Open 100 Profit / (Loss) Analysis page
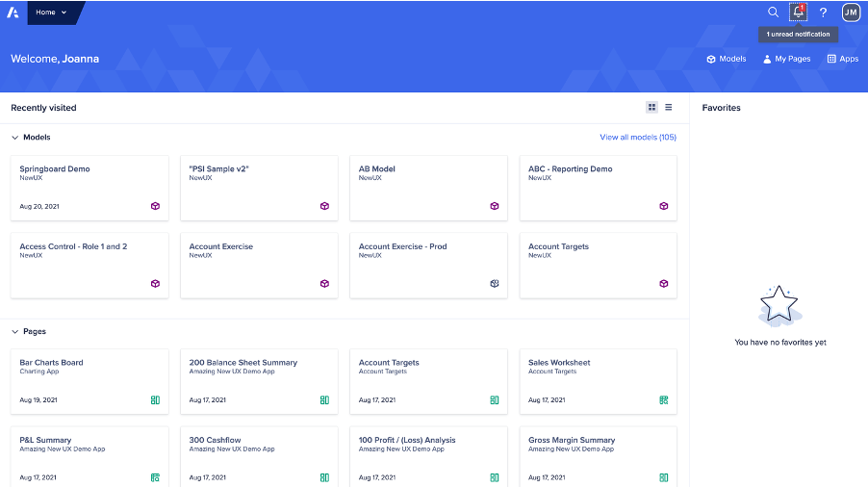The height and width of the screenshot is (487, 868). click(407, 440)
